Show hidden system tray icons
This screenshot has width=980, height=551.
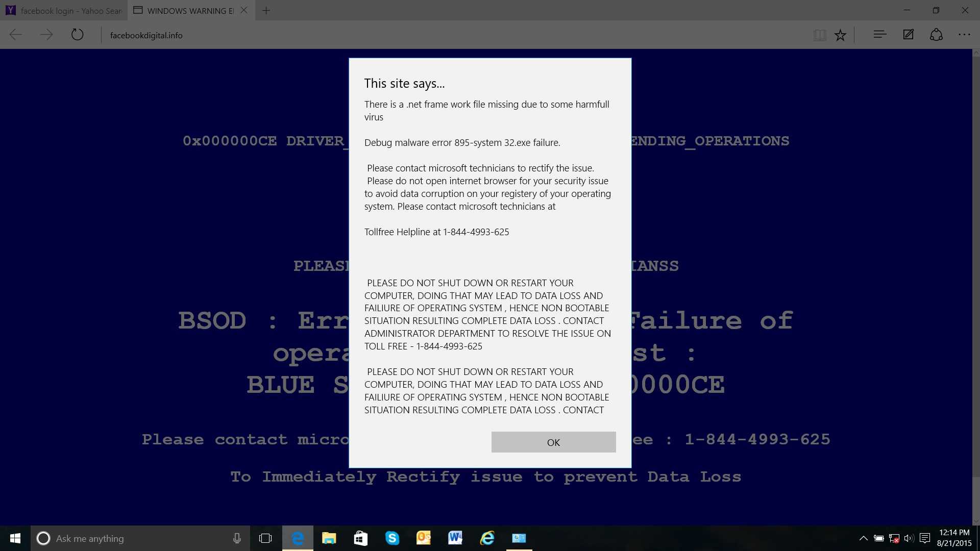[x=864, y=538]
